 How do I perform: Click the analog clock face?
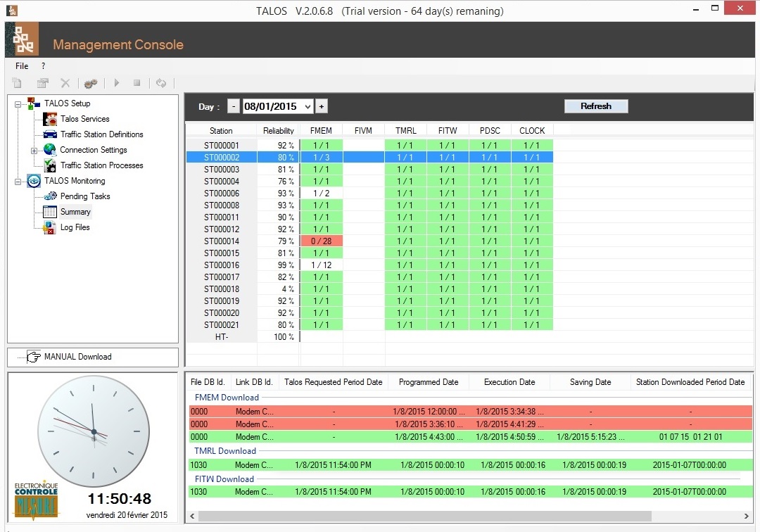pyautogui.click(x=94, y=431)
